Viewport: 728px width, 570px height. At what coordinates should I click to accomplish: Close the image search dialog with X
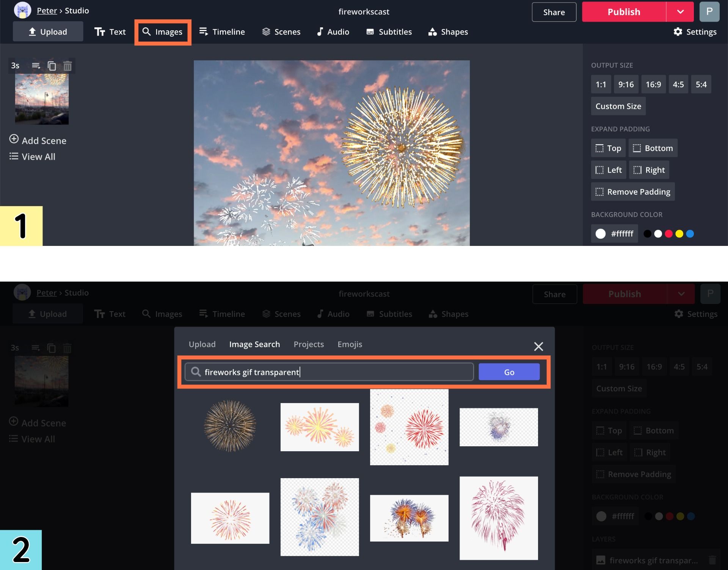click(x=538, y=346)
